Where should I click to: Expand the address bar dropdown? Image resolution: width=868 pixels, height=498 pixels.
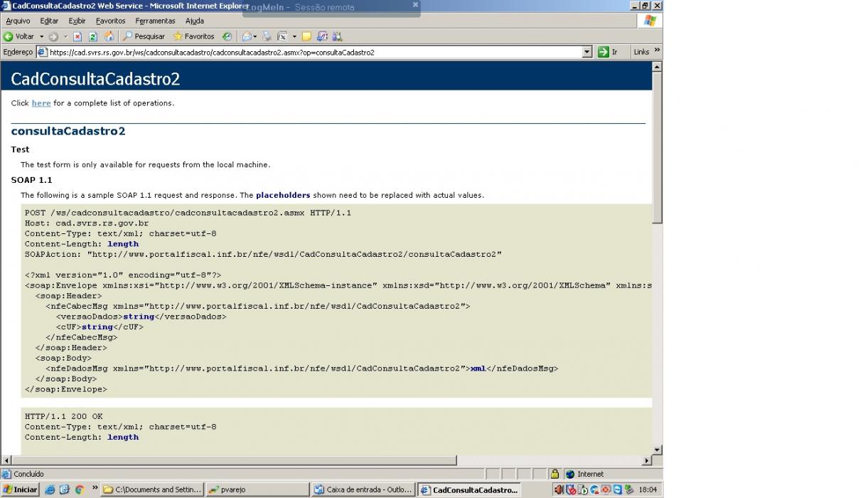[586, 52]
